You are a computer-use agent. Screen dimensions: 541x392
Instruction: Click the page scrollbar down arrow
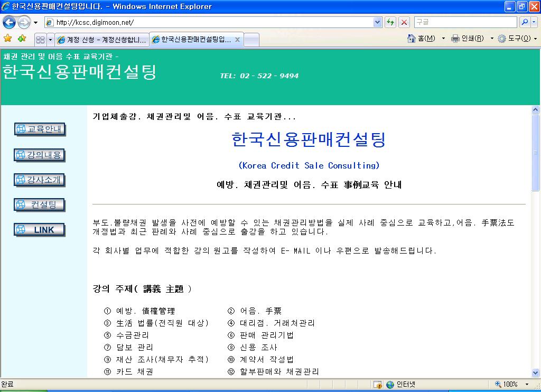point(536,372)
